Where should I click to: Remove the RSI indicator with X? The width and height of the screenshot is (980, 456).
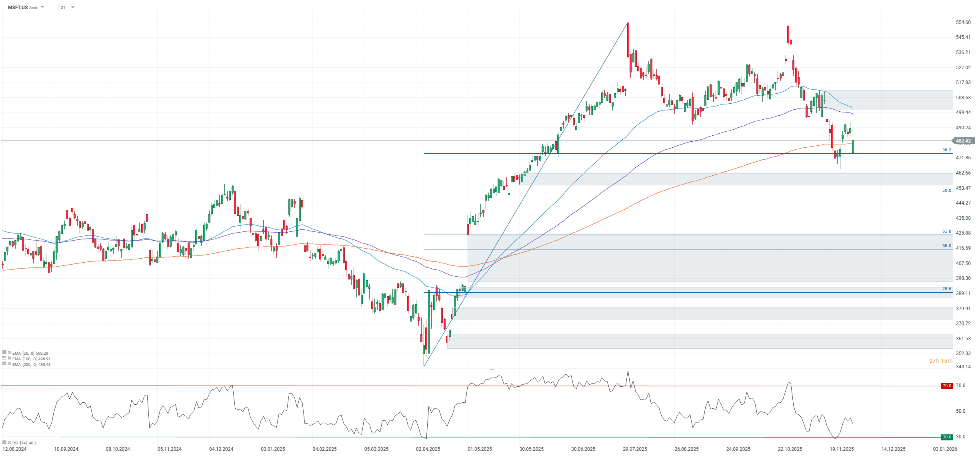coord(9,442)
